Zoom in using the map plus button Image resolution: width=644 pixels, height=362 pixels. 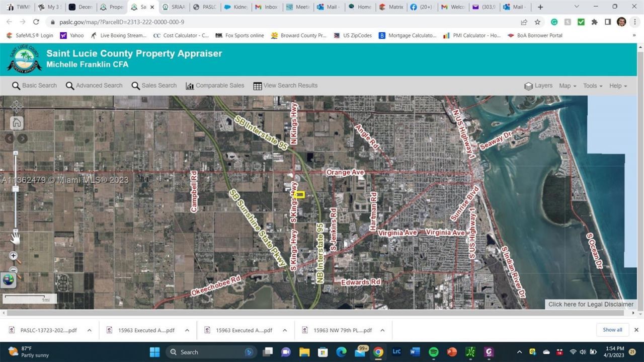coord(13,256)
